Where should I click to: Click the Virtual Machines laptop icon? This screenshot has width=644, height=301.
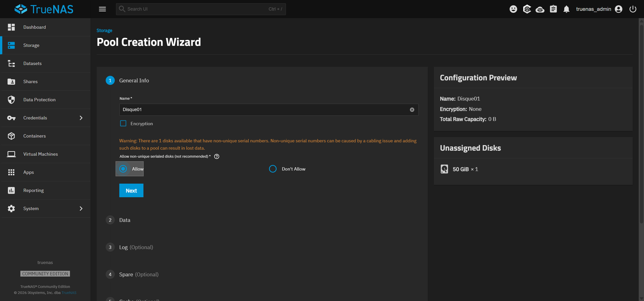point(11,154)
